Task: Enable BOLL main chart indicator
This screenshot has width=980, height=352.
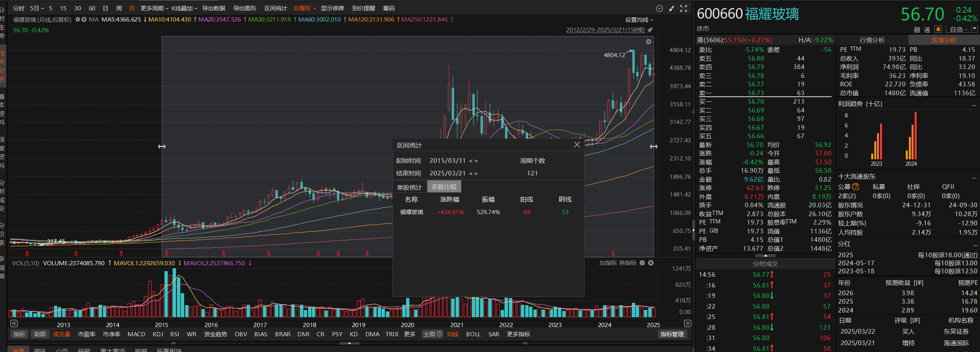Action: (x=473, y=334)
